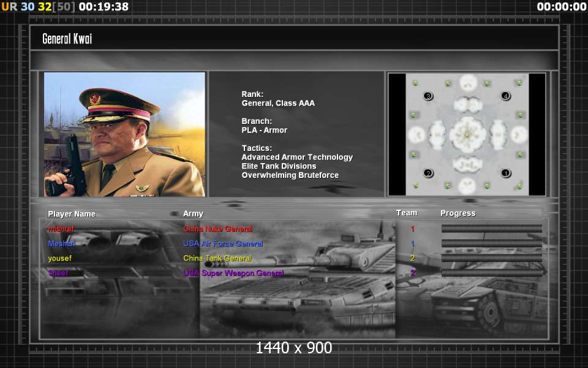Click the player name yousef
The image size is (588, 368).
(59, 258)
